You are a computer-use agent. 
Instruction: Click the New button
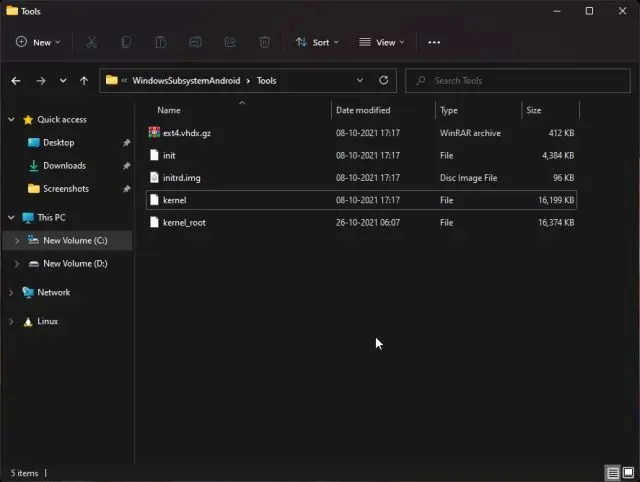(38, 42)
